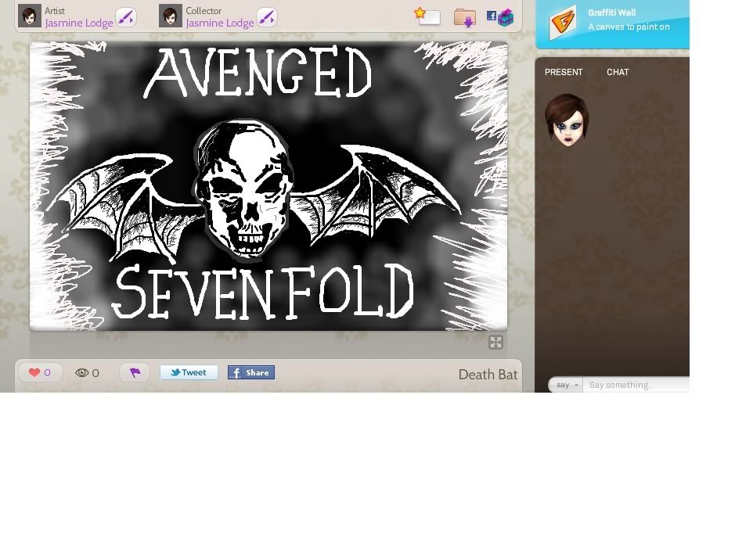
Task: Click the paintbrush icon beside Collector name
Action: coord(267,18)
